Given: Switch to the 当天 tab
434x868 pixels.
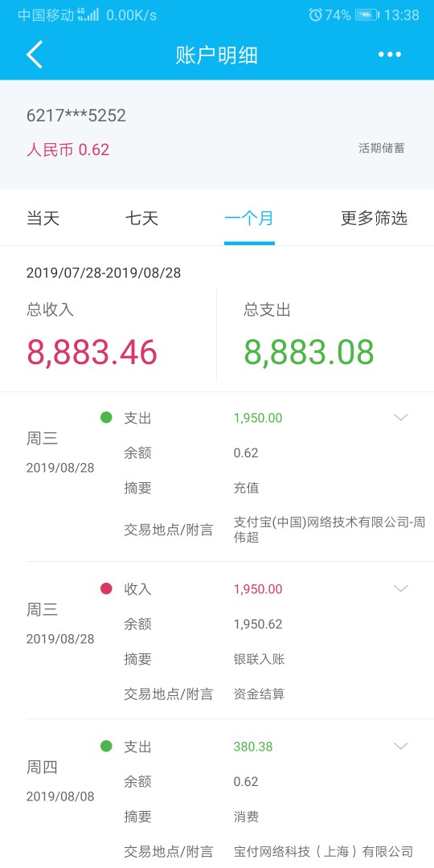Looking at the screenshot, I should click(43, 218).
